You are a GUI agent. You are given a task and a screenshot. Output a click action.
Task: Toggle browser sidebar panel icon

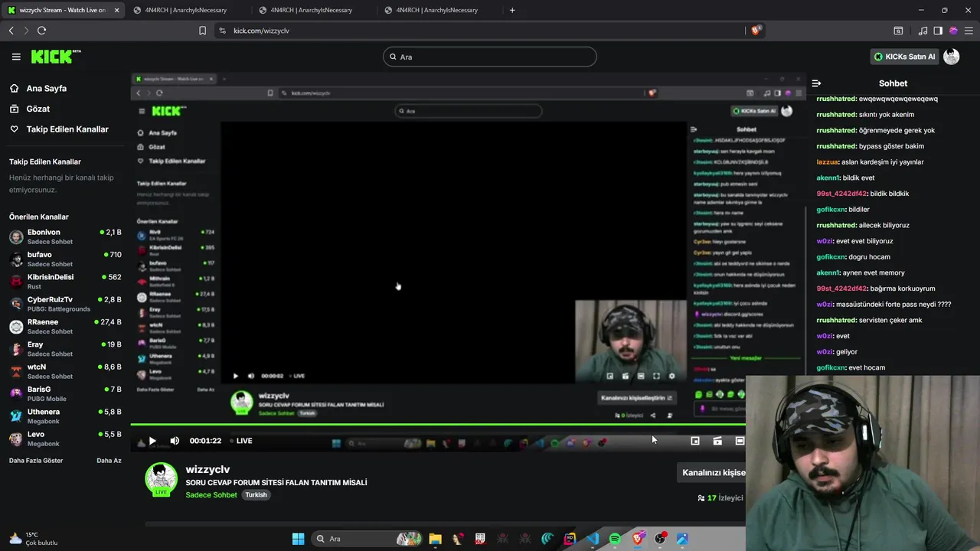[x=938, y=31]
